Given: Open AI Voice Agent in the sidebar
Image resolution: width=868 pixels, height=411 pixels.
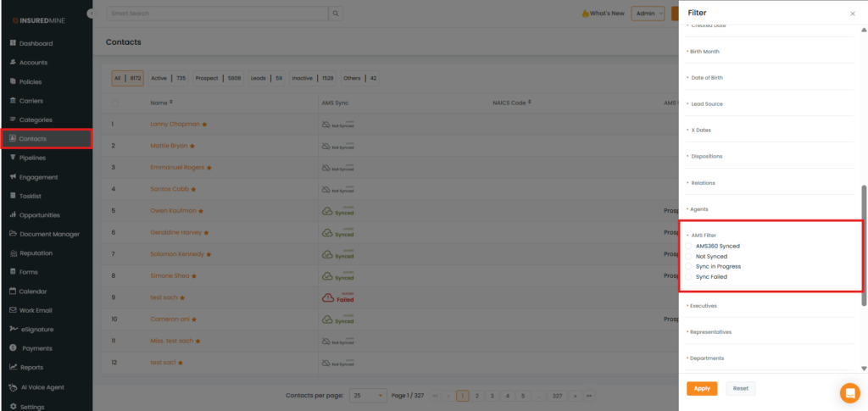Looking at the screenshot, I should pyautogui.click(x=41, y=387).
